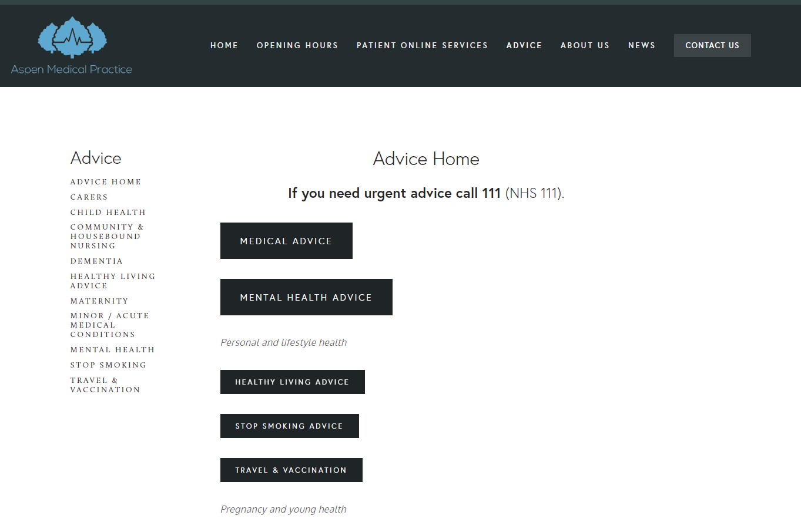Viewport: 801px width, 532px height.
Task: Open Minor / Acute Medical Conditions link
Action: click(x=109, y=325)
